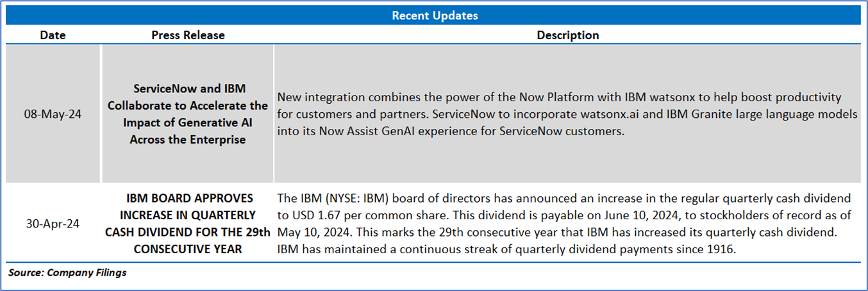Click the Source: Company Filings footnote

[67, 273]
